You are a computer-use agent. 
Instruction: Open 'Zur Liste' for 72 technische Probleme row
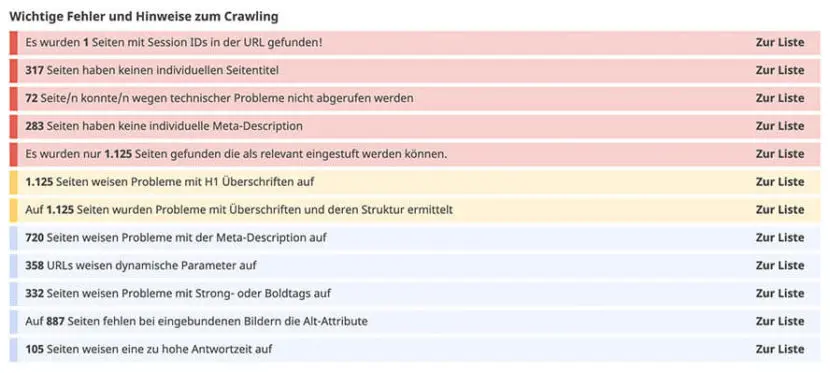780,98
